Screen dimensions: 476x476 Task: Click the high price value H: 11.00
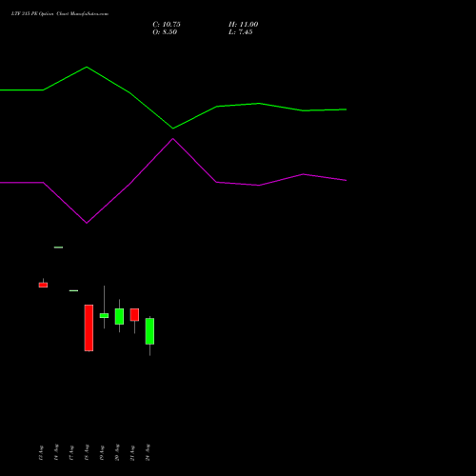point(244,25)
